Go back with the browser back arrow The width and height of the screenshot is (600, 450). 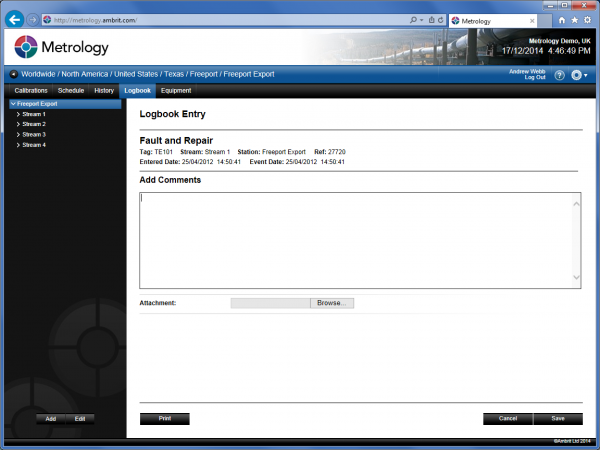(x=15, y=20)
